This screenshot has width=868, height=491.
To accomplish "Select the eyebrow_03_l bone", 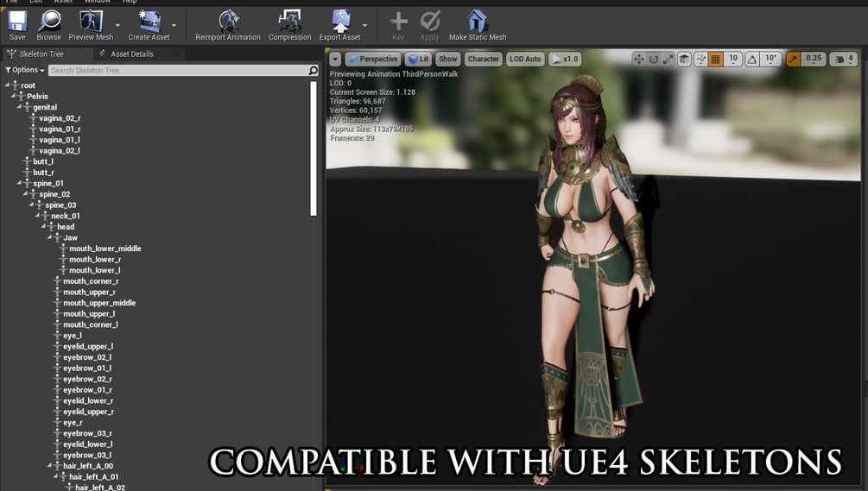I will [x=87, y=455].
